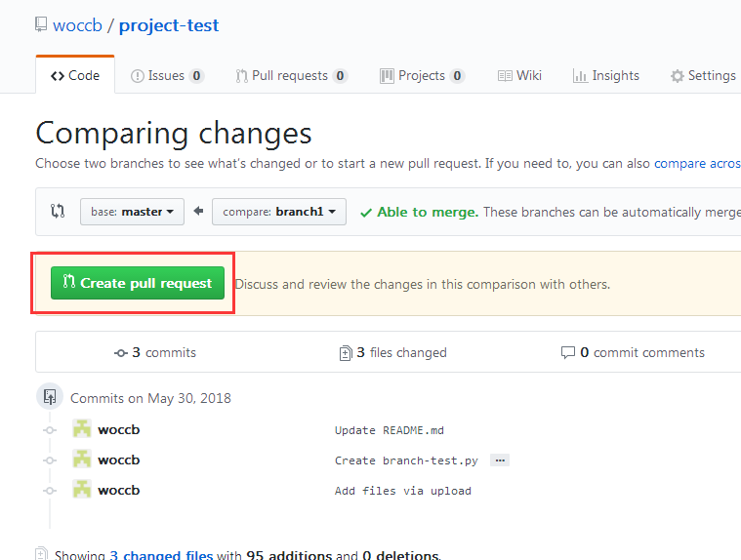This screenshot has height=560, width=741.
Task: Open the Projects tab
Action: (423, 75)
